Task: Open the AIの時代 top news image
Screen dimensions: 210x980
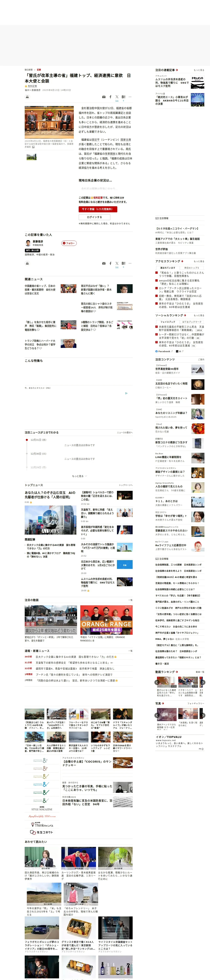Action: pos(51,520)
